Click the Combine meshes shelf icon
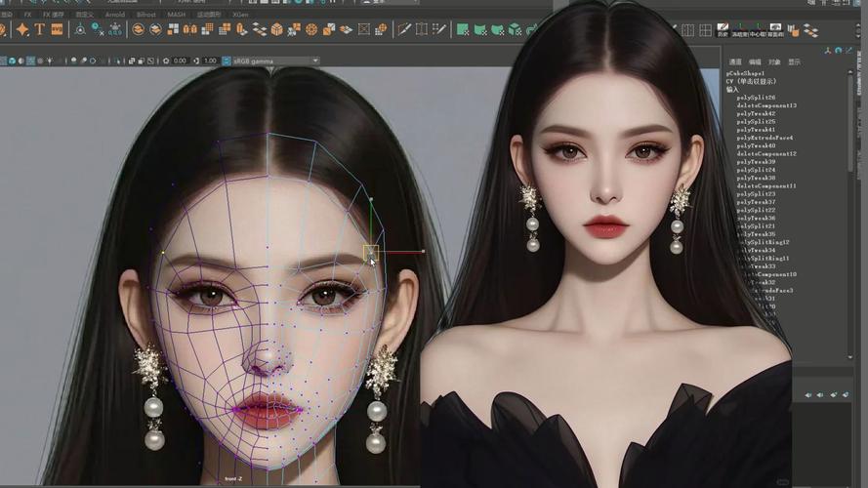Viewport: 868px width, 488px height. [138, 29]
